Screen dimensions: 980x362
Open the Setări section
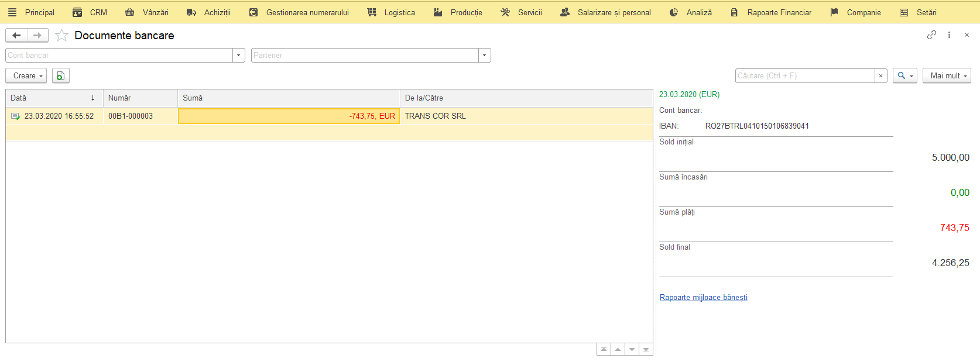coord(926,12)
